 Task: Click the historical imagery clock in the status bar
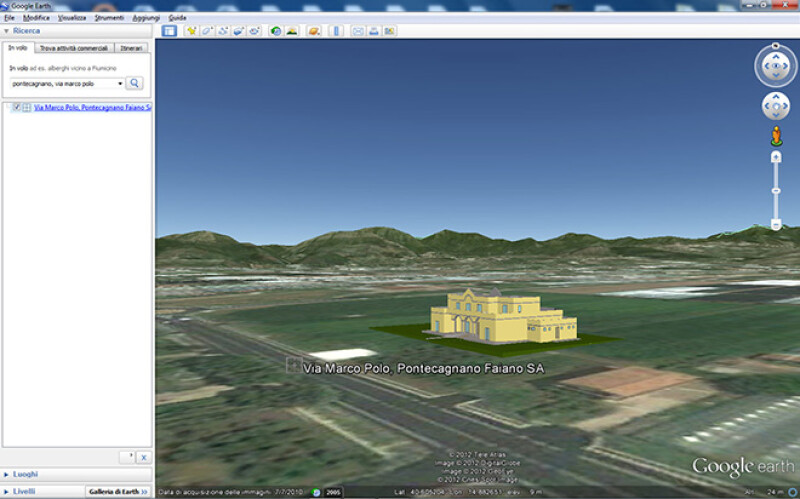[316, 492]
